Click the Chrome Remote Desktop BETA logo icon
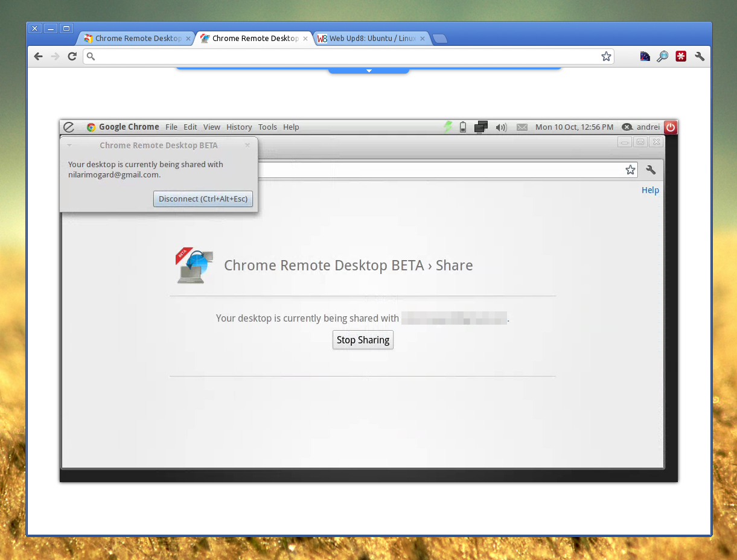Image resolution: width=737 pixels, height=560 pixels. [194, 265]
